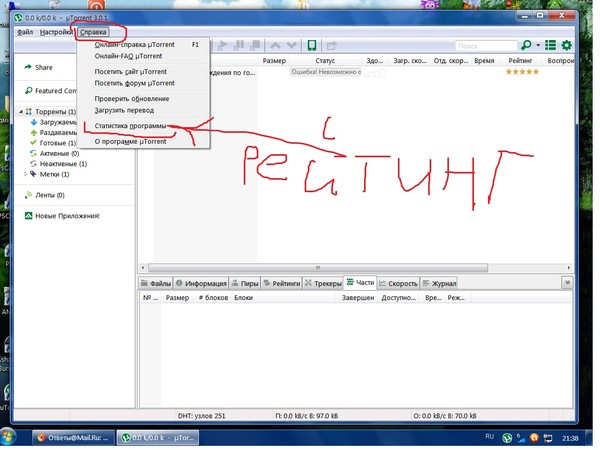Open search engine dropdown arrow

coord(538,45)
